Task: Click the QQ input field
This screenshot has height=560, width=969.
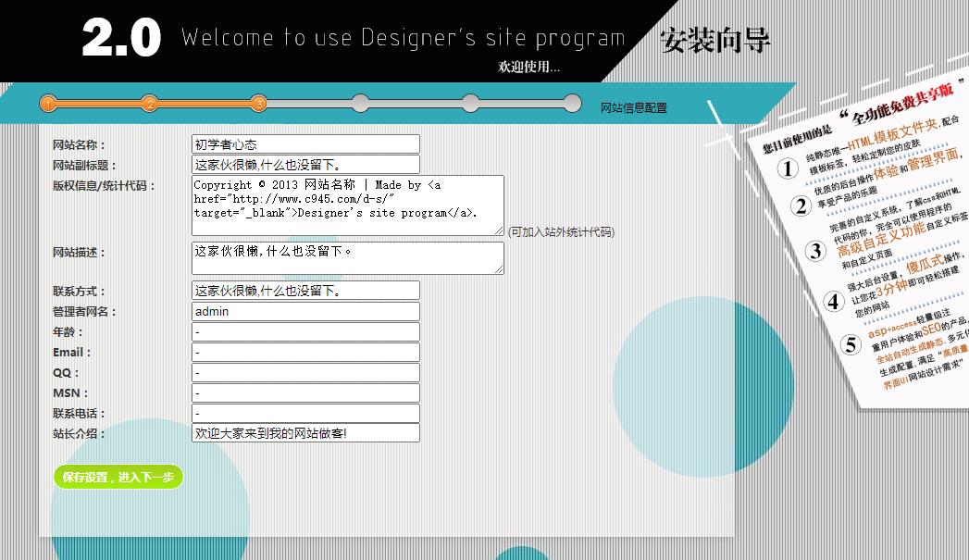Action: point(306,372)
